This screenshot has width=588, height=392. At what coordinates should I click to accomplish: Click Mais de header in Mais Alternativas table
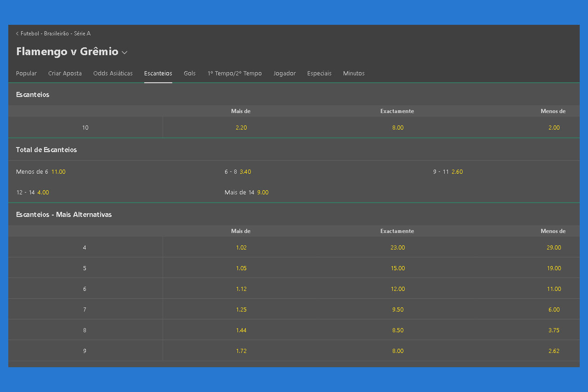[241, 231]
